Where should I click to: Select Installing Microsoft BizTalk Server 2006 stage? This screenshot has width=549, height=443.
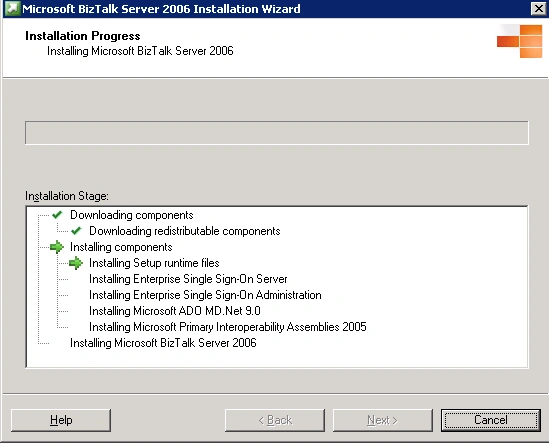coord(163,343)
